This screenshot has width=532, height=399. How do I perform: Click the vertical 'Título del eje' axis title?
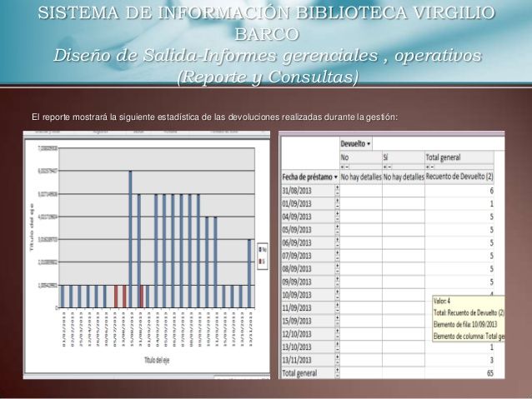[x=32, y=227]
